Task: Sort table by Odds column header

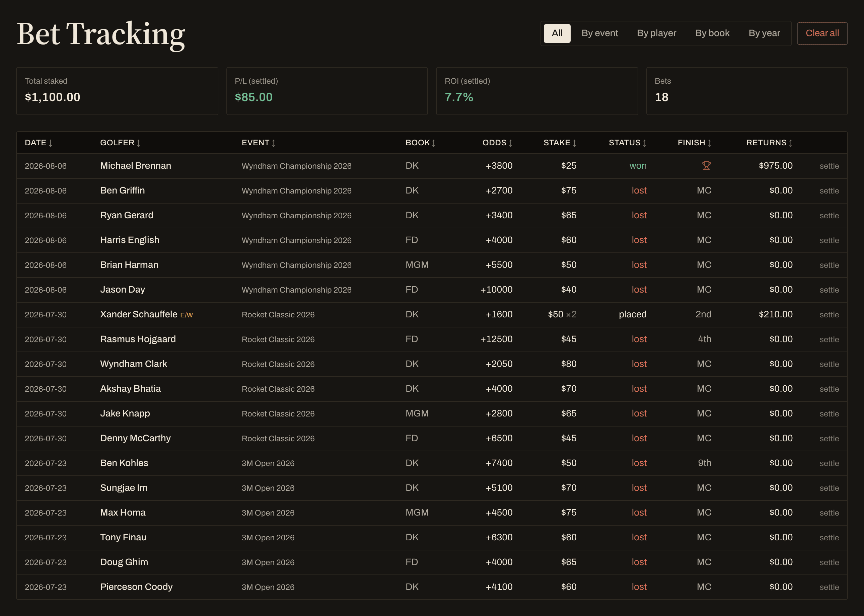Action: click(497, 143)
